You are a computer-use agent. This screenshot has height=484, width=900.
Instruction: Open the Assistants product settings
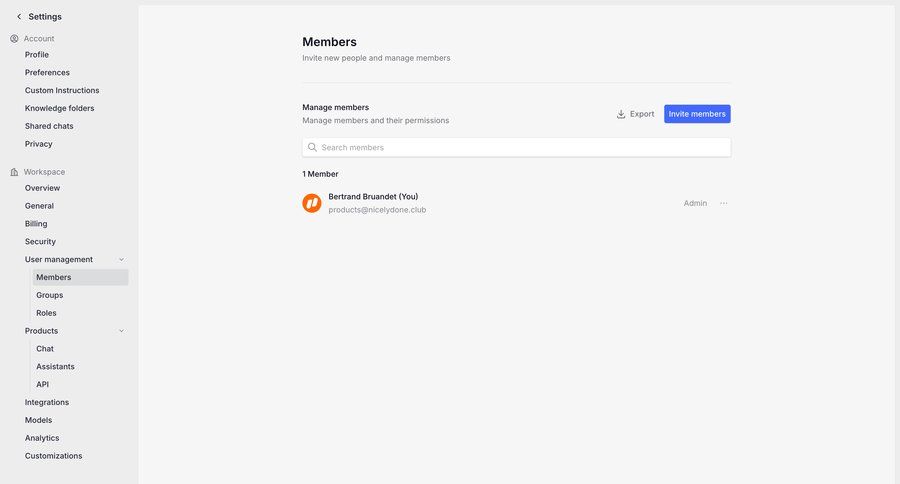pyautogui.click(x=55, y=367)
